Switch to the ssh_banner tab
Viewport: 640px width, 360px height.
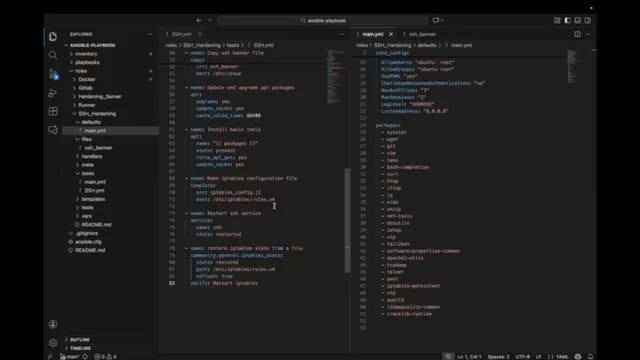[x=422, y=34]
